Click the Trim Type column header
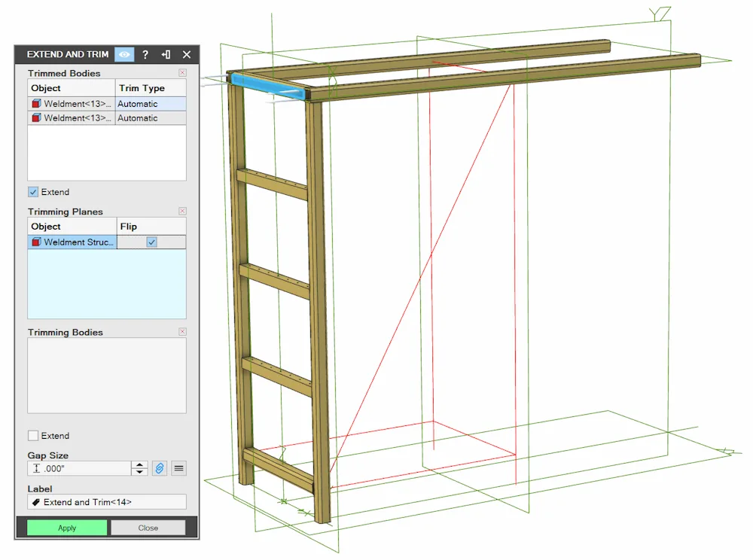Viewport: 753px width, 560px height. [151, 88]
